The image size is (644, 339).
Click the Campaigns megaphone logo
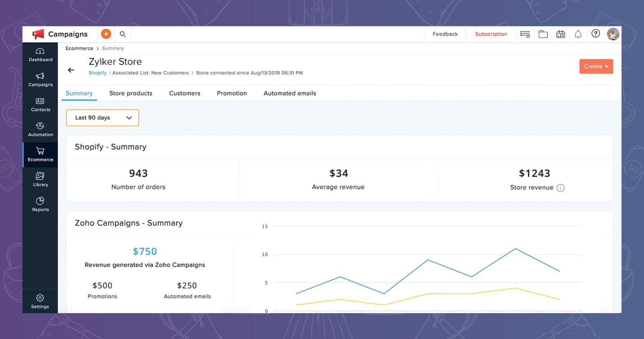coord(38,34)
